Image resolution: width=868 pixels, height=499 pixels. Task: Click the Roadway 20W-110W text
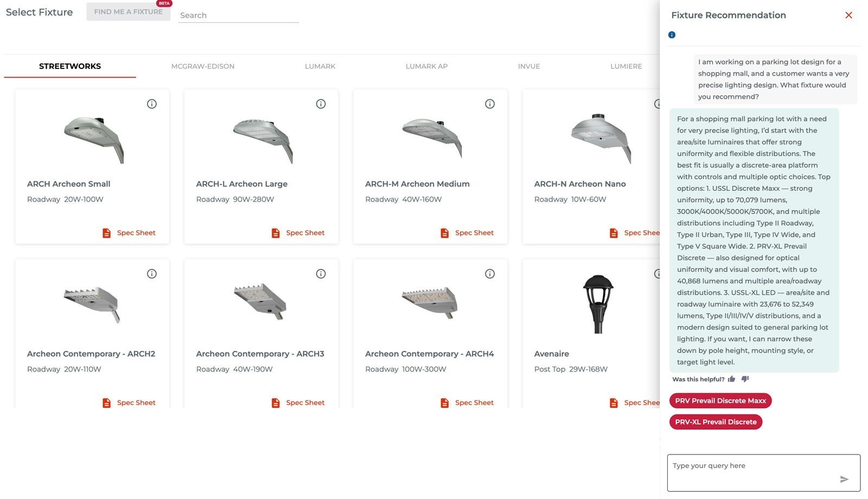pyautogui.click(x=64, y=369)
